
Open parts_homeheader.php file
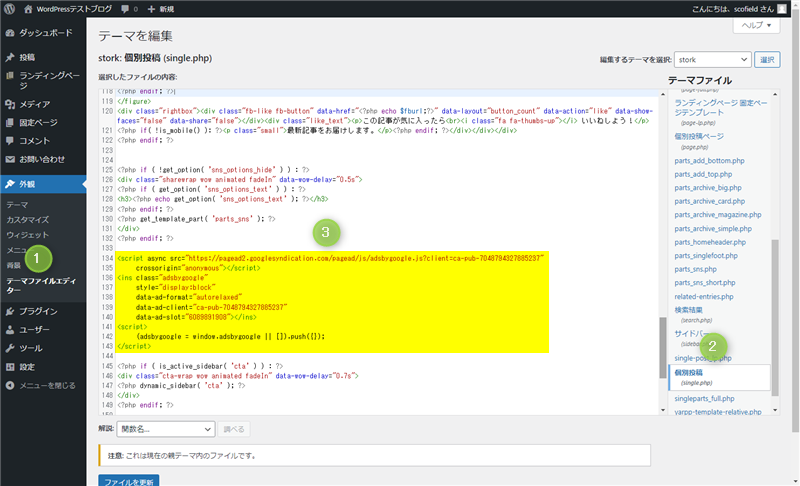(710, 242)
